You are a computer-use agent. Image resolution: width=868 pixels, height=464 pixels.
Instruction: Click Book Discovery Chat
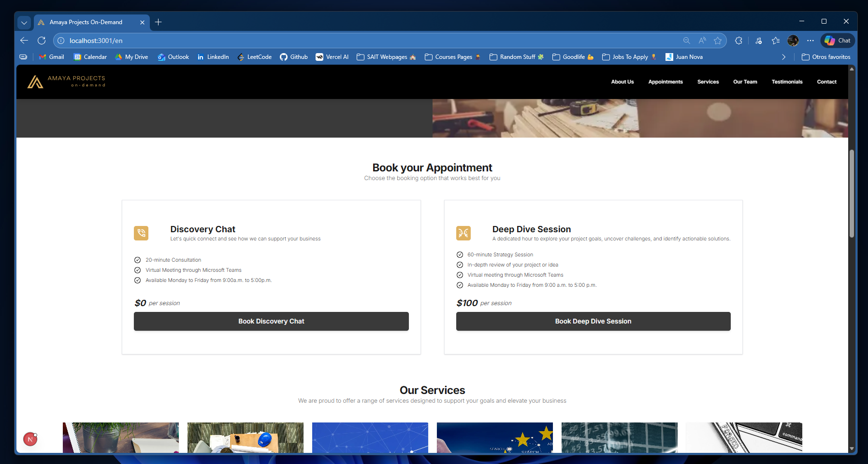[271, 321]
